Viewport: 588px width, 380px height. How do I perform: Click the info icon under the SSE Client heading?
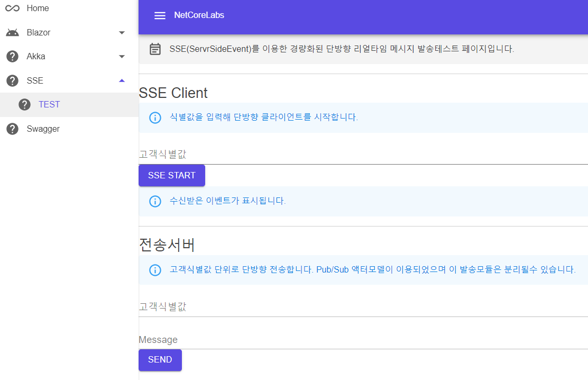coord(155,117)
